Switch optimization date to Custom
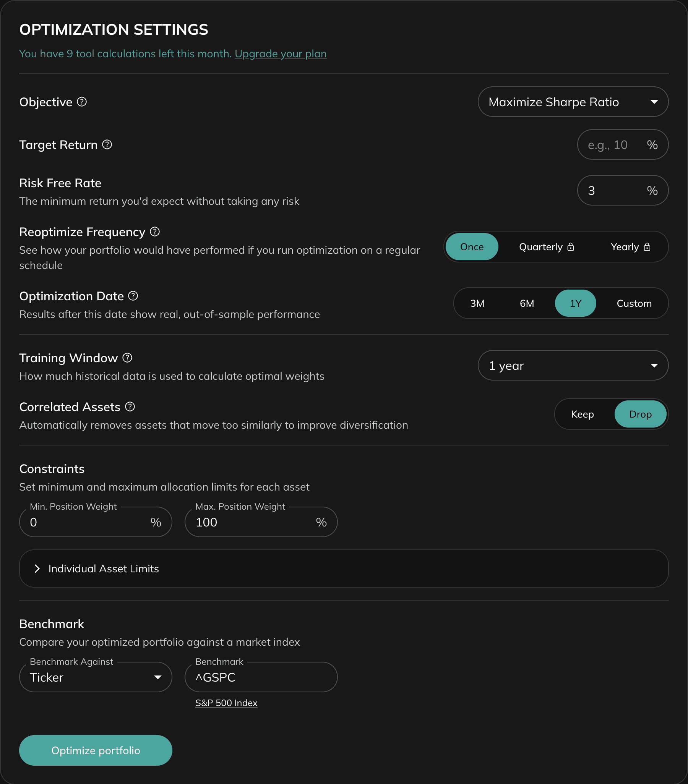The image size is (688, 784). coord(634,303)
